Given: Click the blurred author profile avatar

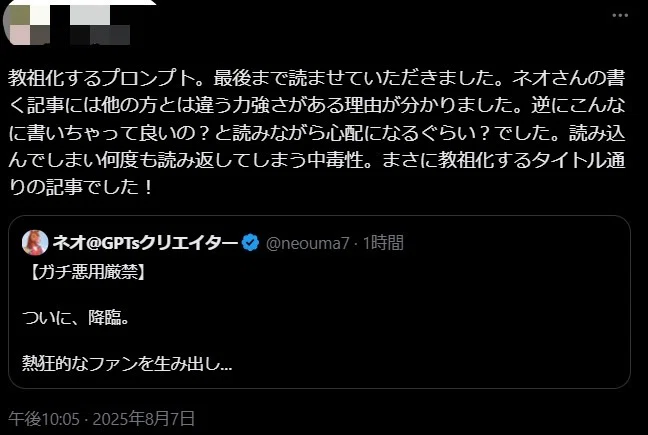Looking at the screenshot, I should (x=25, y=24).
